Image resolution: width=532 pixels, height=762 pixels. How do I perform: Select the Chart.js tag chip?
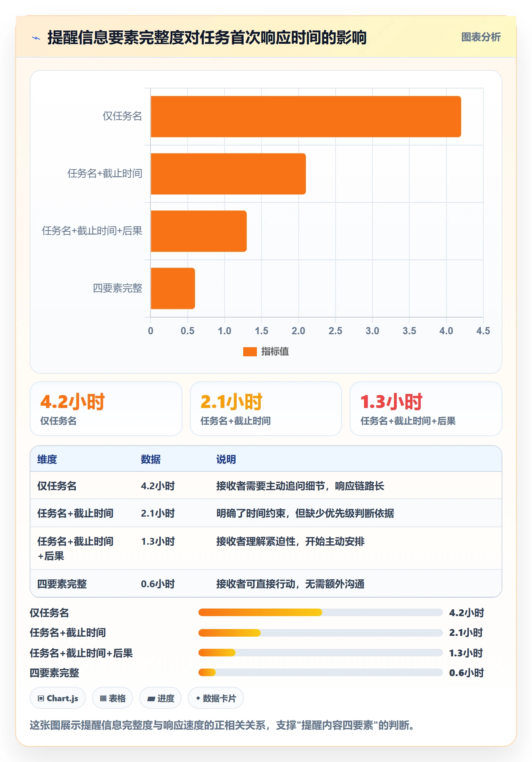pos(58,698)
